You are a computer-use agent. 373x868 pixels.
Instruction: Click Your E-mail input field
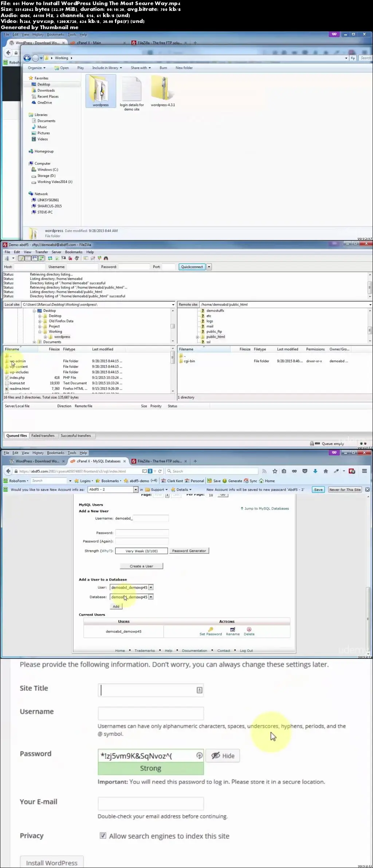coord(151,804)
